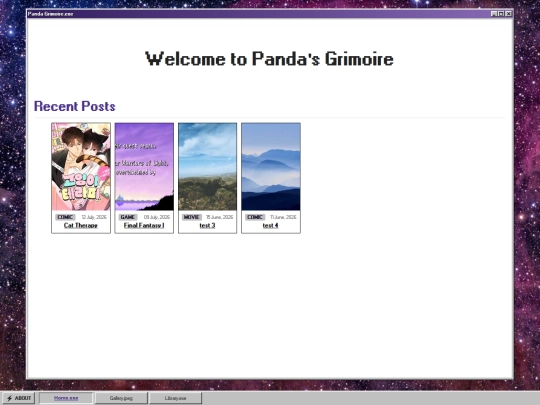
Task: Click the MOVIE tag on test 3
Action: (x=191, y=217)
